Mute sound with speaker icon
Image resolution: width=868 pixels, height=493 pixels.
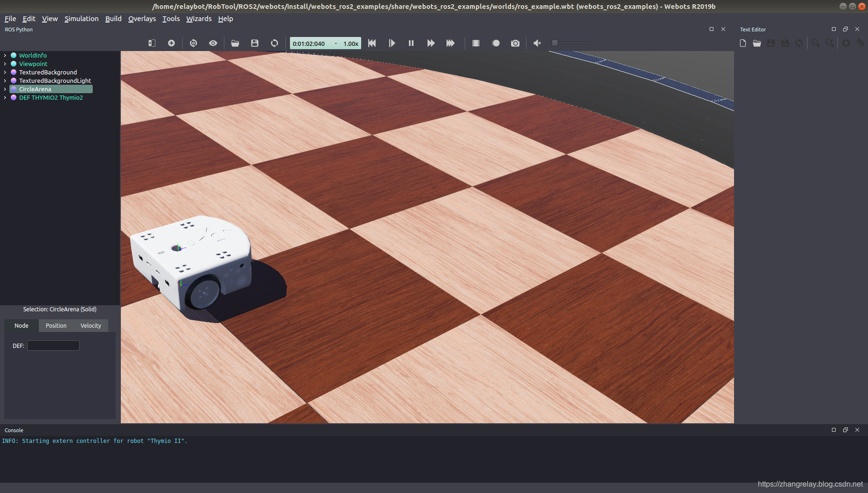(537, 43)
